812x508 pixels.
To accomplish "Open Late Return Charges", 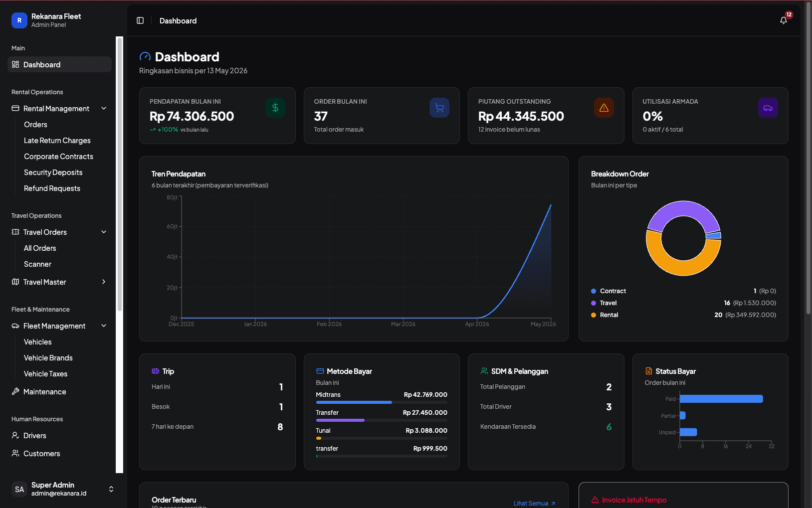I will [x=57, y=140].
